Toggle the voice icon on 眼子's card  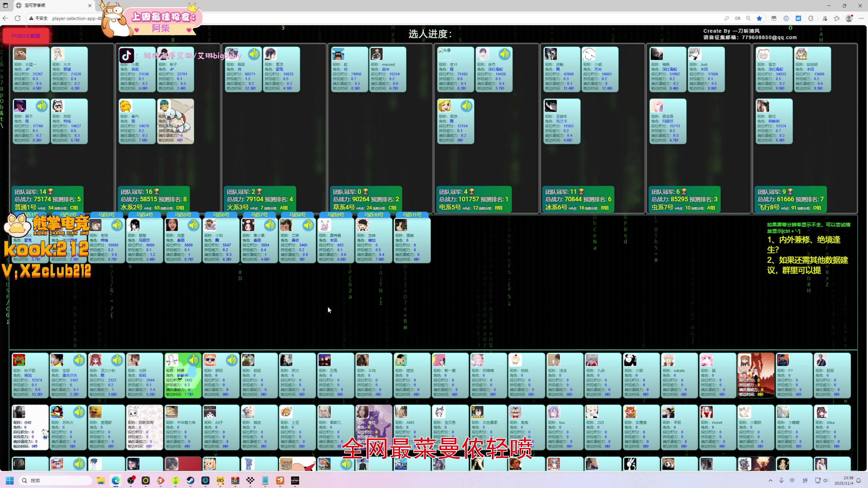[42, 106]
